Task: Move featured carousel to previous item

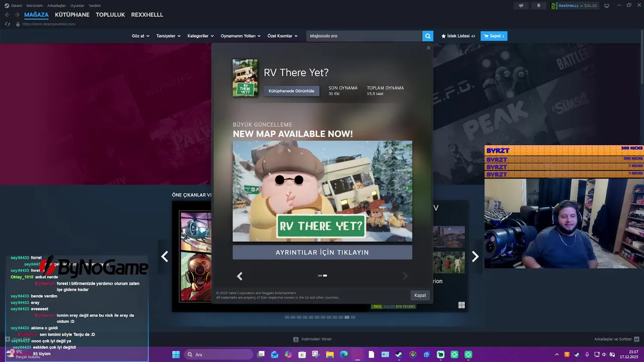Action: [x=165, y=256]
